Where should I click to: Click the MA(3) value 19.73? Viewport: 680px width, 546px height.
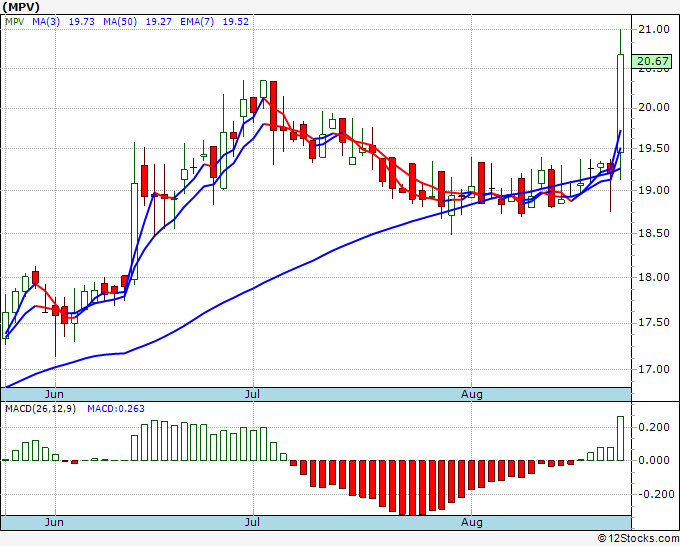[x=82, y=21]
